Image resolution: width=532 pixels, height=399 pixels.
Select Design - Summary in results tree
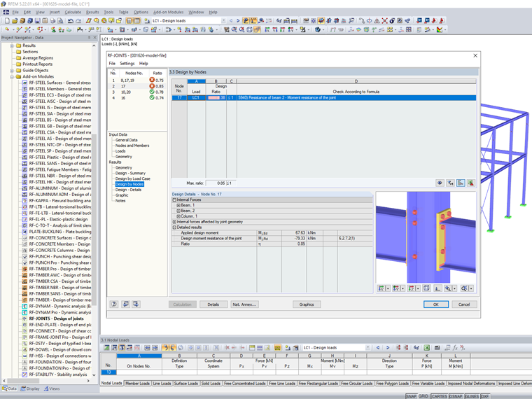pyautogui.click(x=130, y=173)
